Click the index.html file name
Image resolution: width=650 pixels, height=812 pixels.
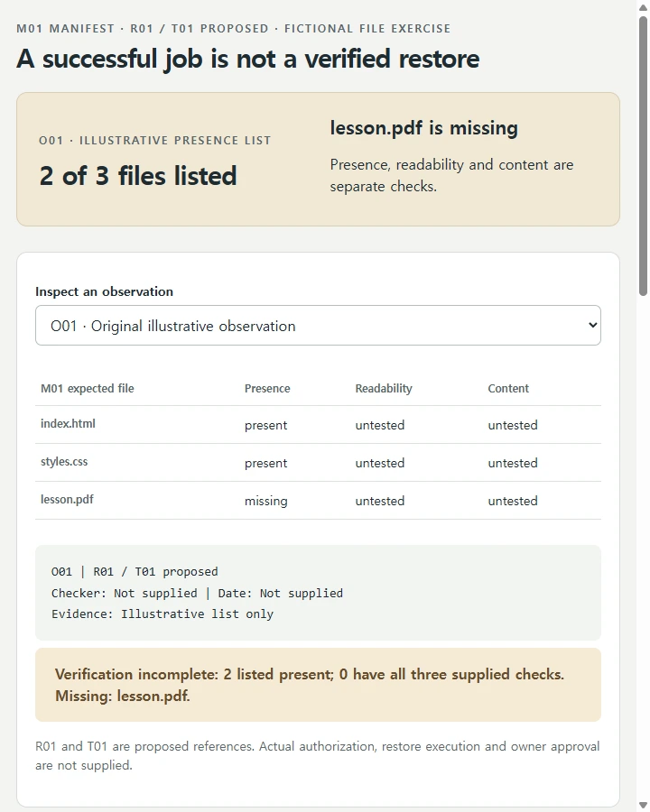(x=68, y=424)
